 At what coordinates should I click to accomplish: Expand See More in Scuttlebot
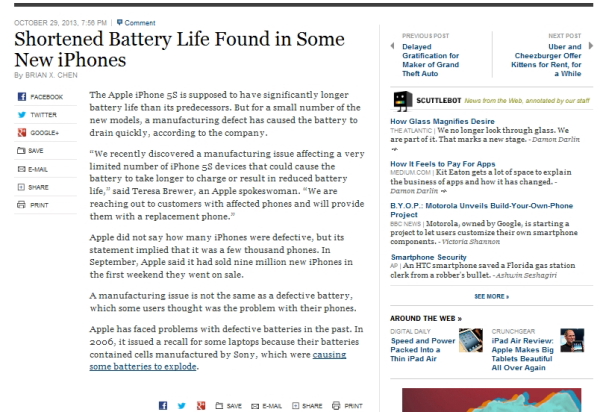click(x=491, y=296)
